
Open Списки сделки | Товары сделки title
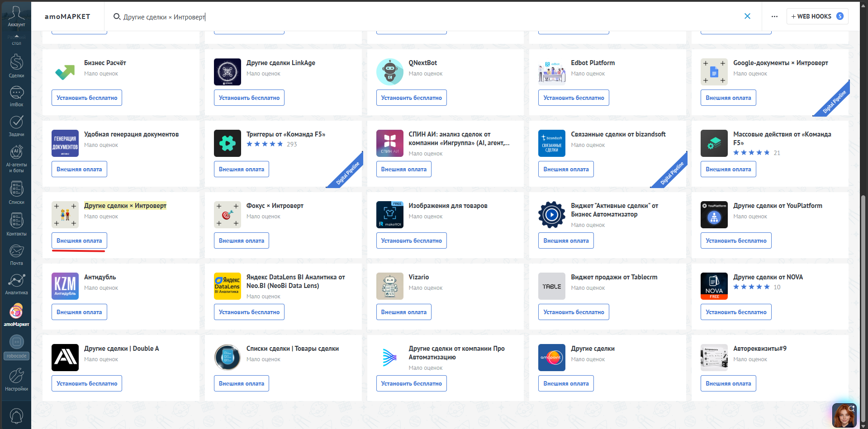pos(292,349)
